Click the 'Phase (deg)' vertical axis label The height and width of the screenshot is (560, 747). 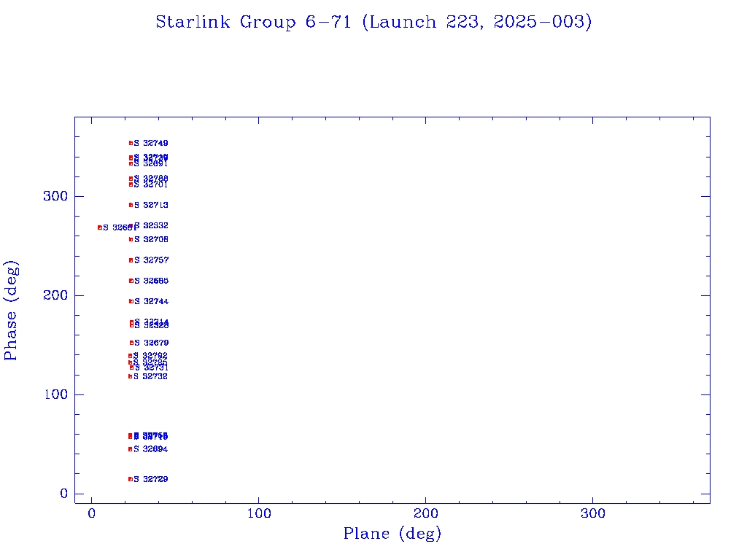[x=10, y=311]
